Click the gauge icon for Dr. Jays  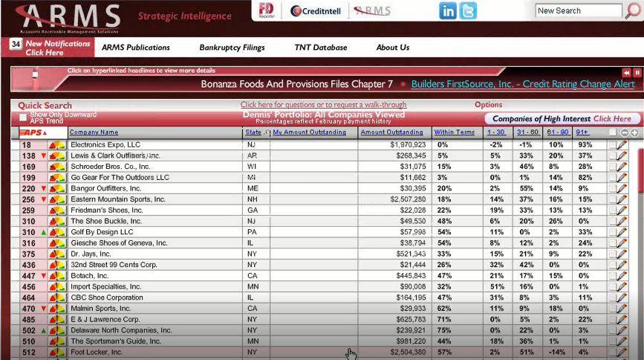tap(57, 254)
